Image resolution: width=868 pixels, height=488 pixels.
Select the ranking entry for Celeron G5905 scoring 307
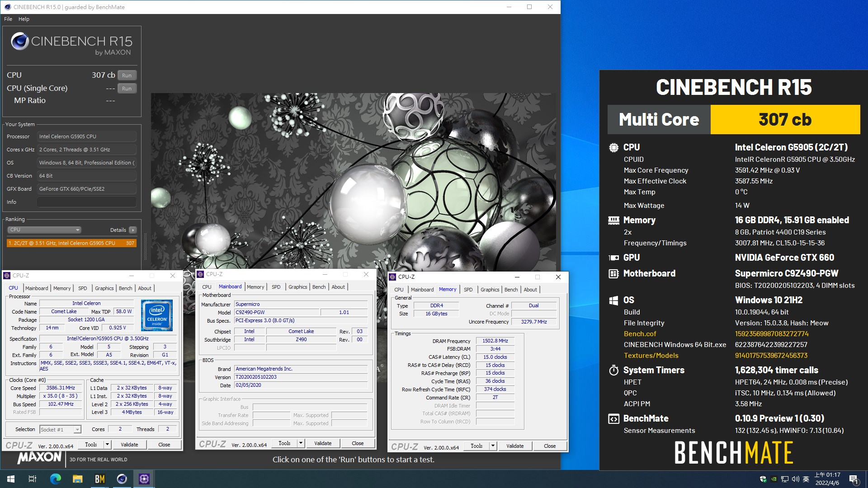[71, 243]
